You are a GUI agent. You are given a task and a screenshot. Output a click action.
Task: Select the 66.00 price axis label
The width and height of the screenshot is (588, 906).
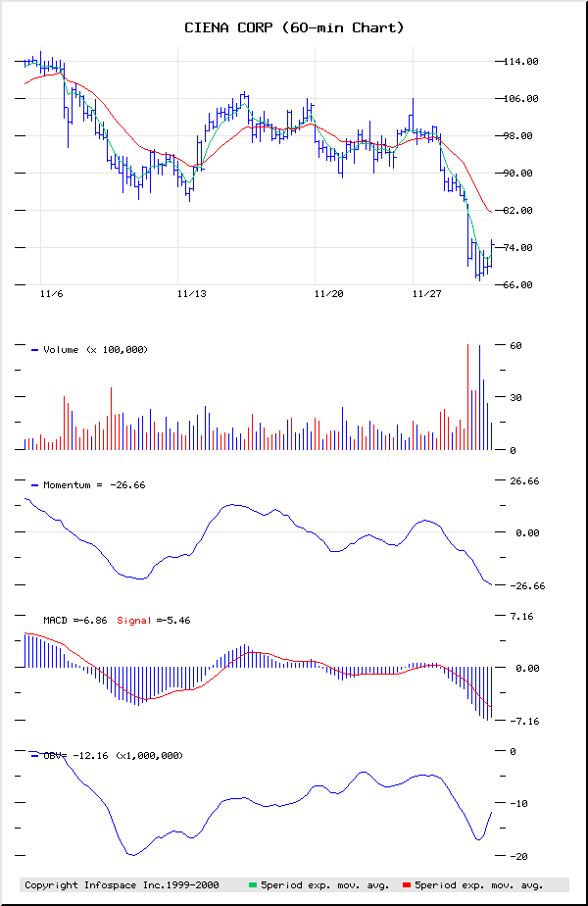coord(518,285)
